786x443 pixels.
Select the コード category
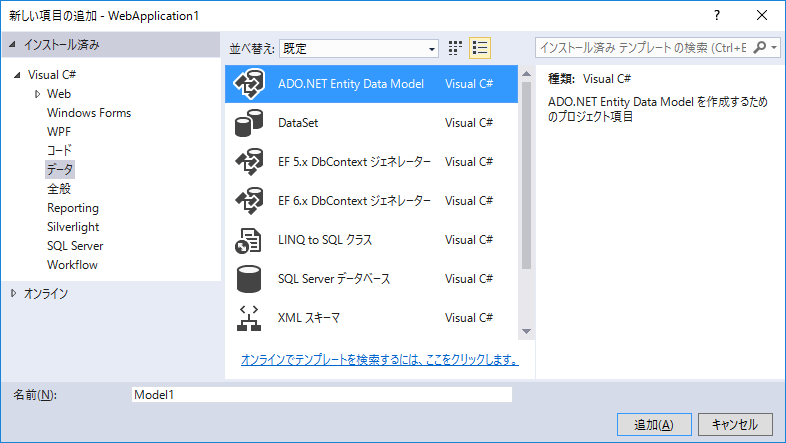click(59, 150)
